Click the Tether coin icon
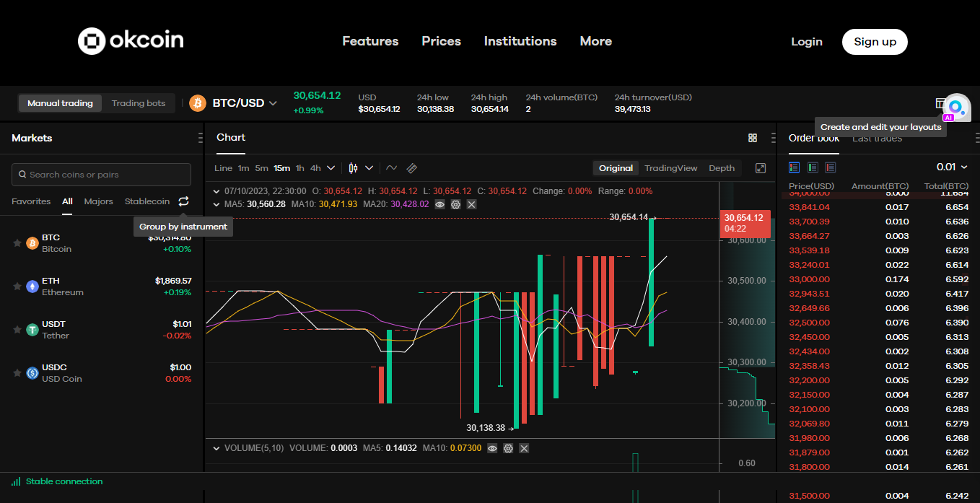980x503 pixels. [32, 330]
